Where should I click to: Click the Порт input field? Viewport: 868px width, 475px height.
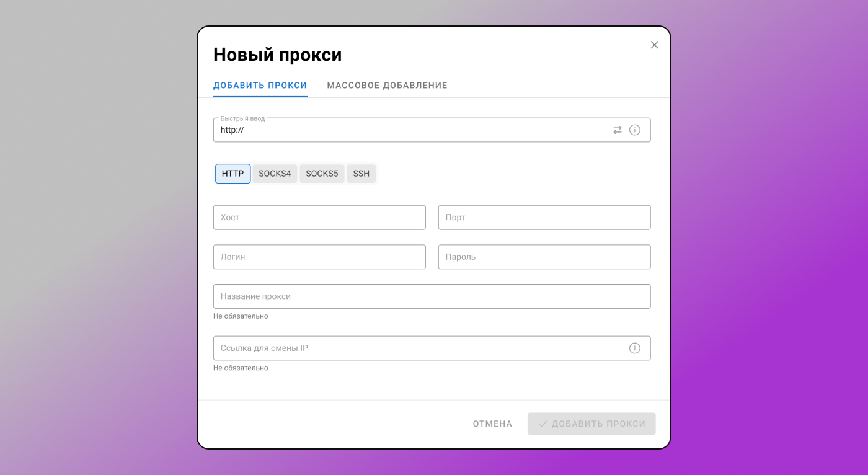tap(544, 217)
